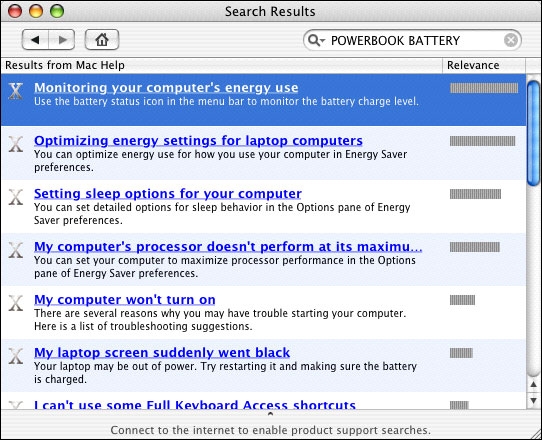Click X icon beside laptop screen went black
The height and width of the screenshot is (440, 542).
coord(16,356)
